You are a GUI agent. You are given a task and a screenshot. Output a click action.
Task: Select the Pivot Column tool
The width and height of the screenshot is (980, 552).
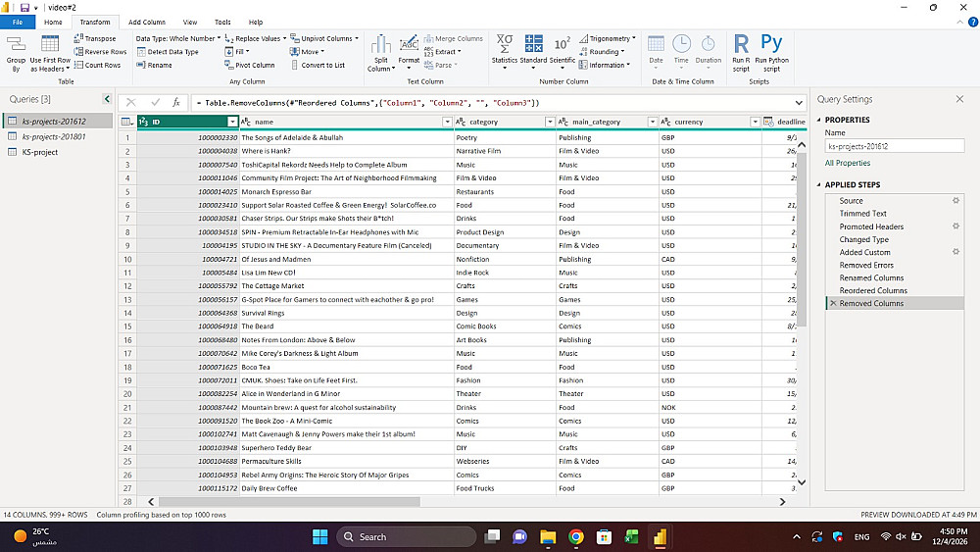[249, 65]
